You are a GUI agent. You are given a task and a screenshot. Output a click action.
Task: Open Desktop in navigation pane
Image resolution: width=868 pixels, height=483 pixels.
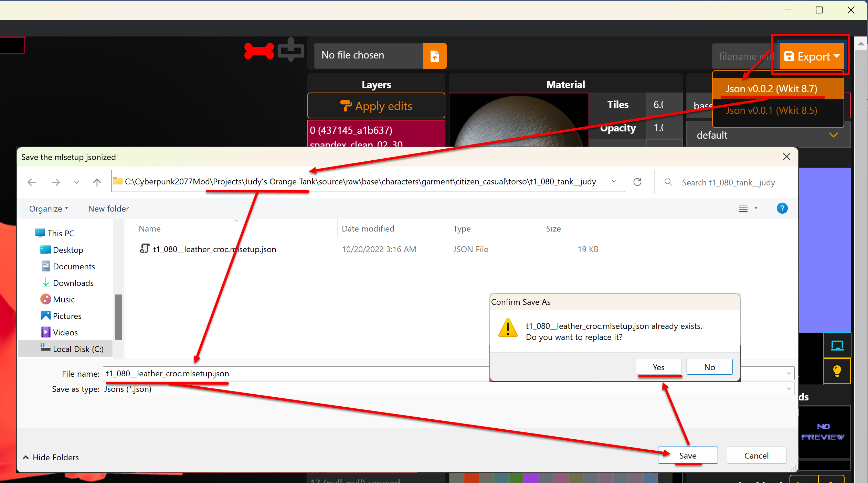click(x=62, y=250)
